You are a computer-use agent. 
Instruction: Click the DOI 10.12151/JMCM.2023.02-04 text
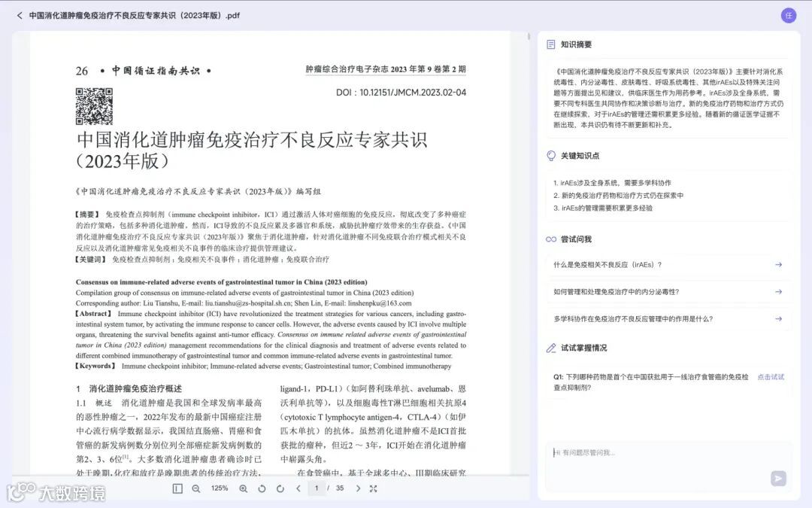(401, 93)
